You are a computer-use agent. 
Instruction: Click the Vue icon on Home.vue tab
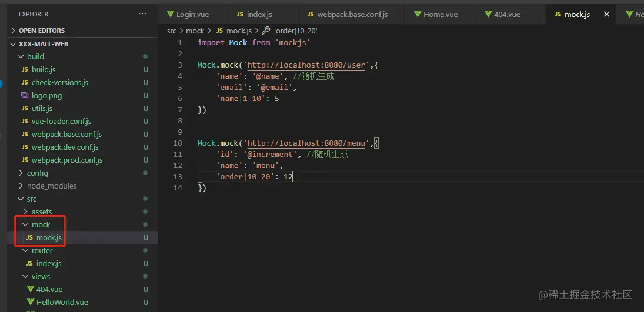coord(418,14)
